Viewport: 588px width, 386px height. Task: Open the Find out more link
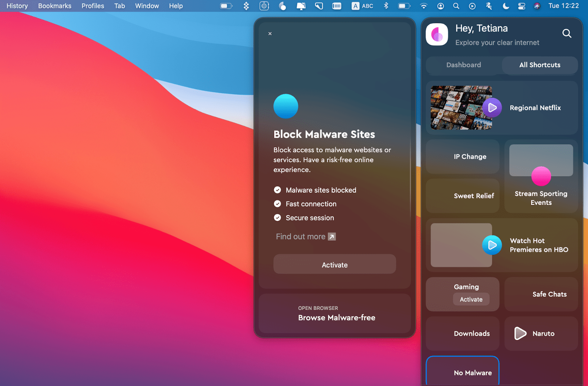[x=306, y=237]
